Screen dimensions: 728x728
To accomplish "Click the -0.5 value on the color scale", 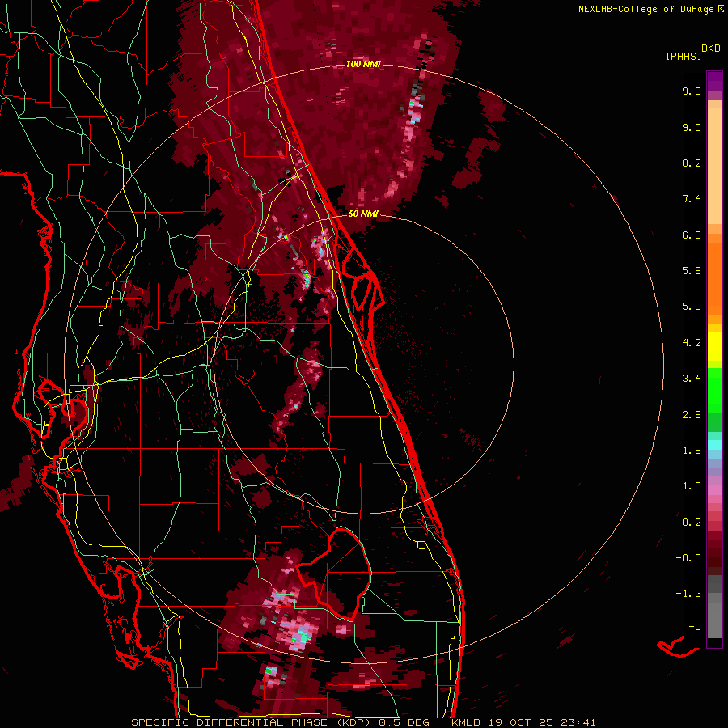I will [x=688, y=558].
